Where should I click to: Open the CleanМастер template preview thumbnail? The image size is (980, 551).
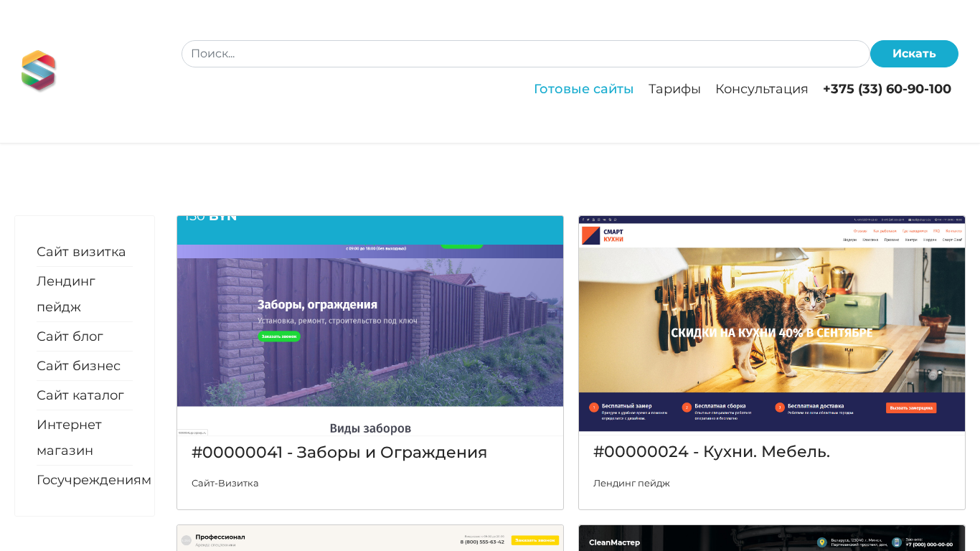point(772,539)
